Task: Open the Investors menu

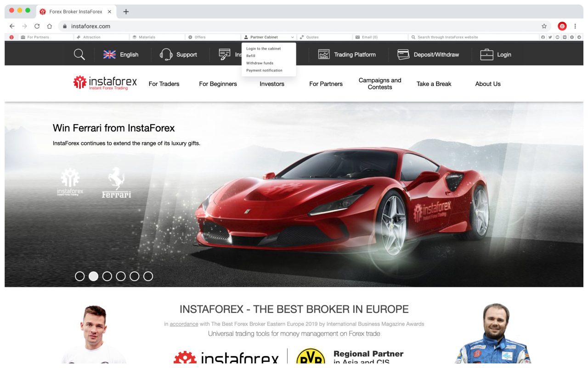Action: (272, 84)
